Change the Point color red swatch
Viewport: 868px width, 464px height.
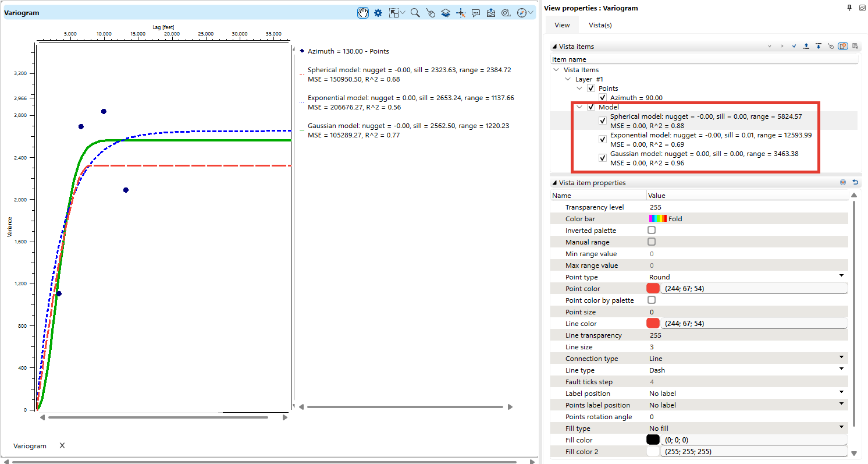(652, 288)
